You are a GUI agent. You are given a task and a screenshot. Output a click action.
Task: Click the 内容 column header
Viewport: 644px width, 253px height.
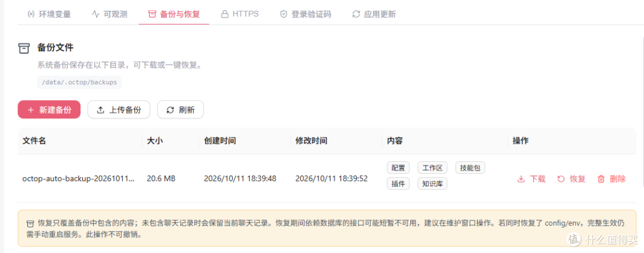point(394,141)
